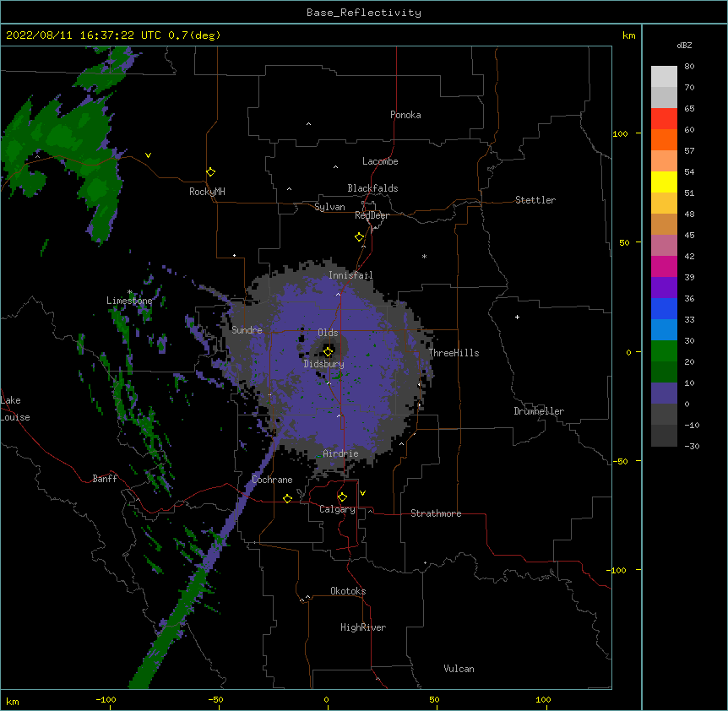Screen dimensions: 728x711
Task: Select the yellow radar site marker between Olds and Didsbury
Action: coord(329,351)
